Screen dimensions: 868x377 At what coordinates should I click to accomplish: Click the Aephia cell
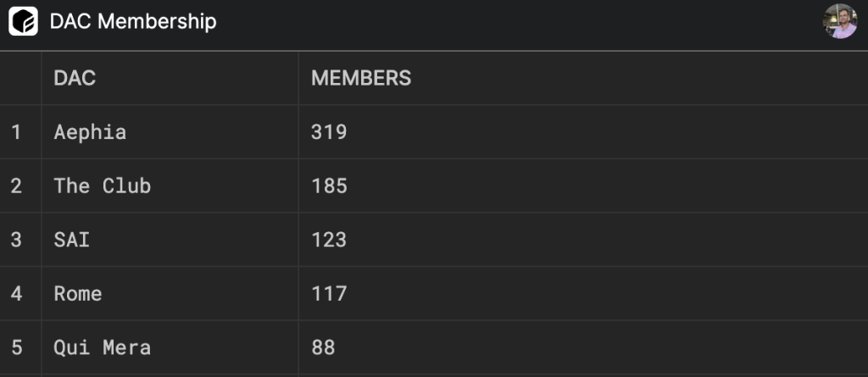[90, 132]
